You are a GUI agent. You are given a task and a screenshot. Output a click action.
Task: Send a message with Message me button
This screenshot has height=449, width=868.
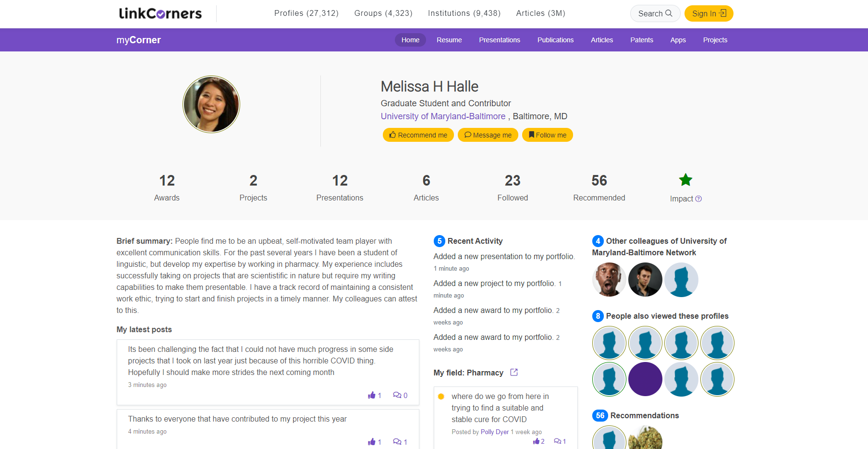tap(488, 135)
